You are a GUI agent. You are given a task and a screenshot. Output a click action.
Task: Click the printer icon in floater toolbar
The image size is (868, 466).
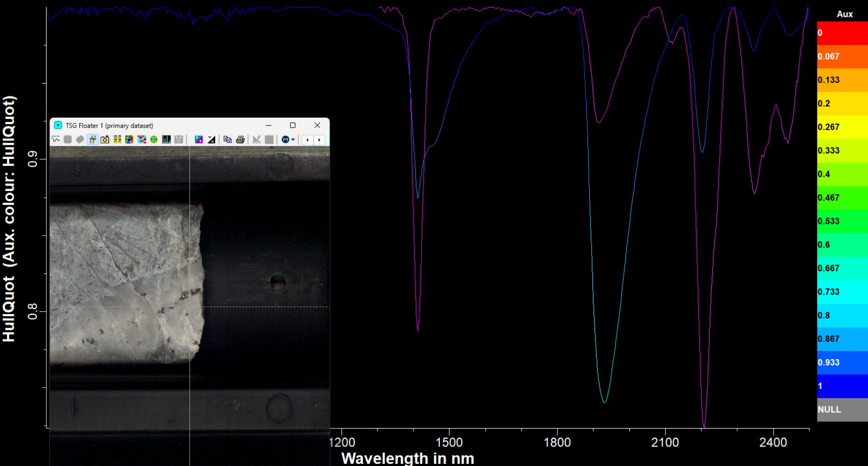tap(240, 139)
